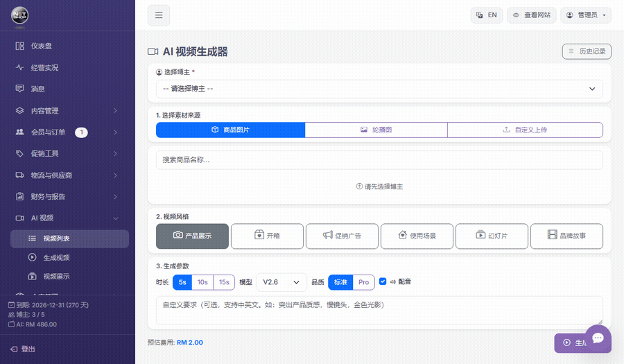
Task: Toggle the 配音 voiceover checkbox
Action: point(383,281)
